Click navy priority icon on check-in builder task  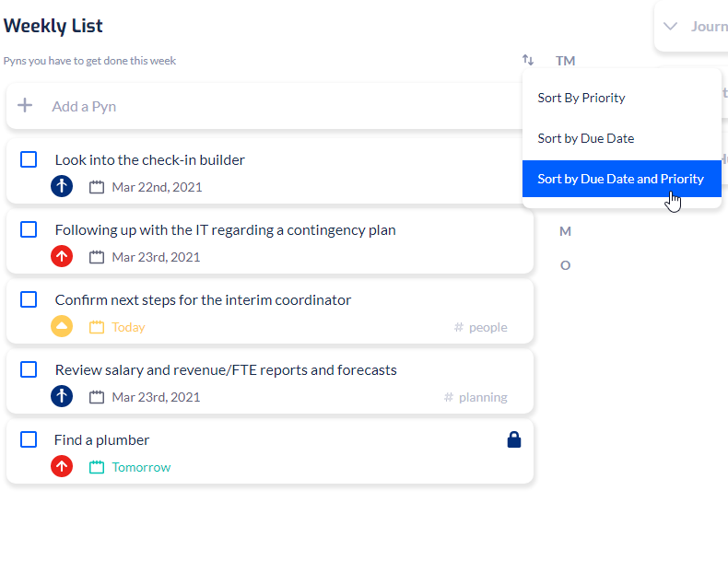point(62,186)
